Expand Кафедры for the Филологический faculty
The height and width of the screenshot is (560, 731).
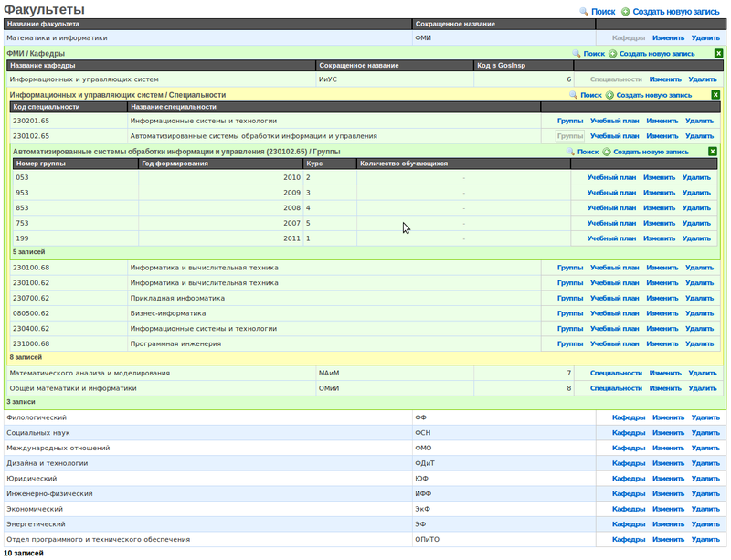pyautogui.click(x=629, y=417)
